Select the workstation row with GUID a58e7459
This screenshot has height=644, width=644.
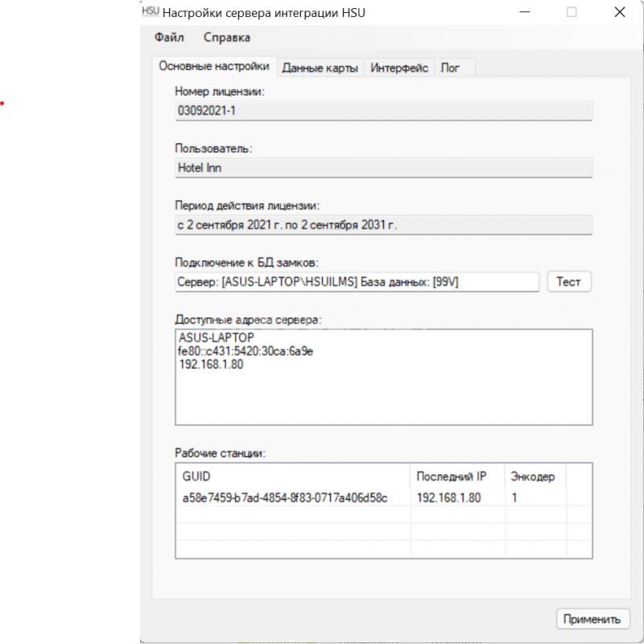tap(384, 497)
